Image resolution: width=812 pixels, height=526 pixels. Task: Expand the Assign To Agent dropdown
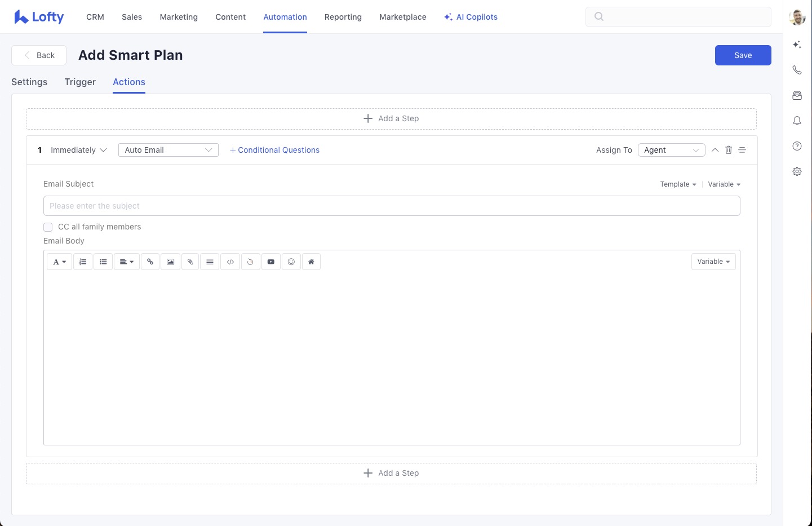(x=671, y=150)
